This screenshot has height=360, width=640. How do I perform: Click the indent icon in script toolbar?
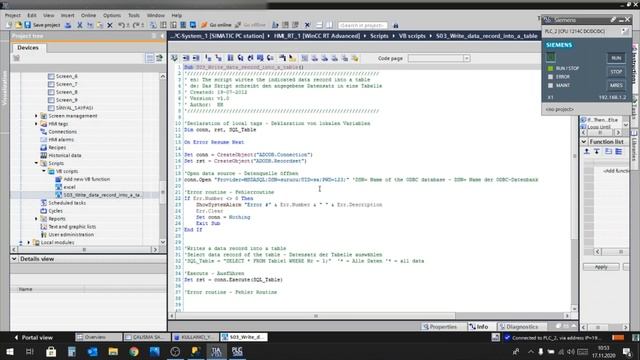pos(186,58)
